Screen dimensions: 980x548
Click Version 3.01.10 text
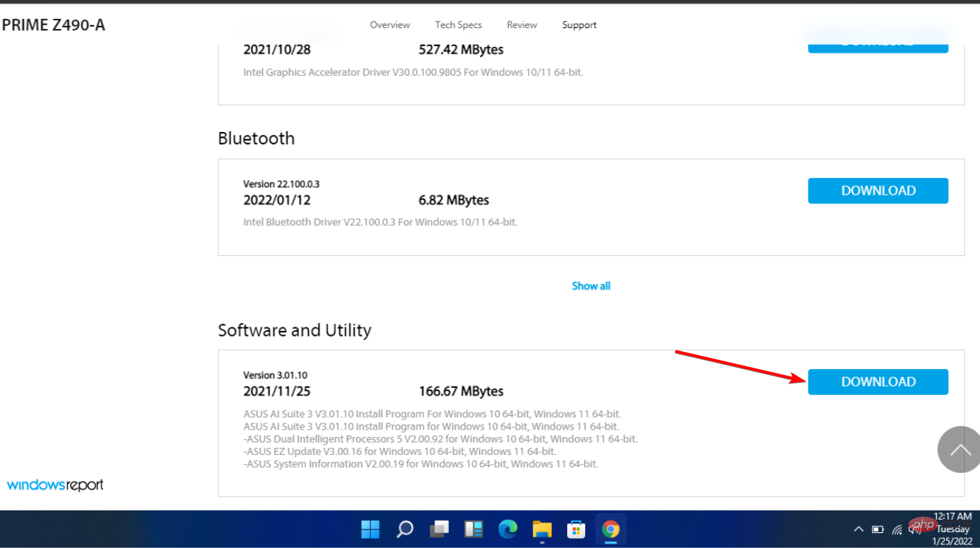click(x=275, y=375)
